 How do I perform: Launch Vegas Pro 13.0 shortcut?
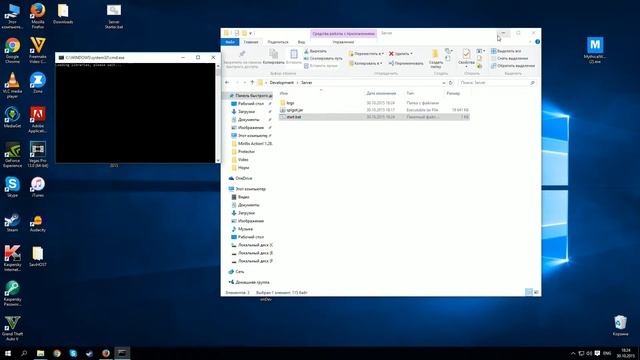coord(38,154)
